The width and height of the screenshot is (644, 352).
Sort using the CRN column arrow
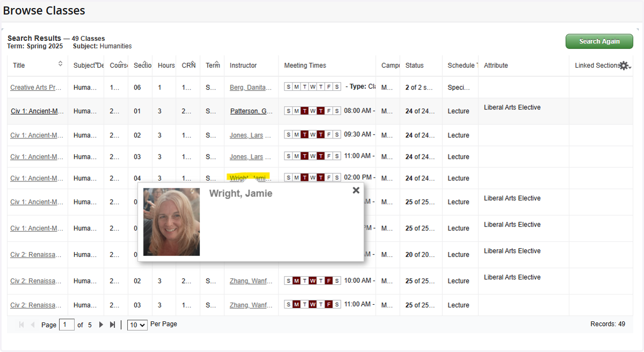tap(193, 63)
